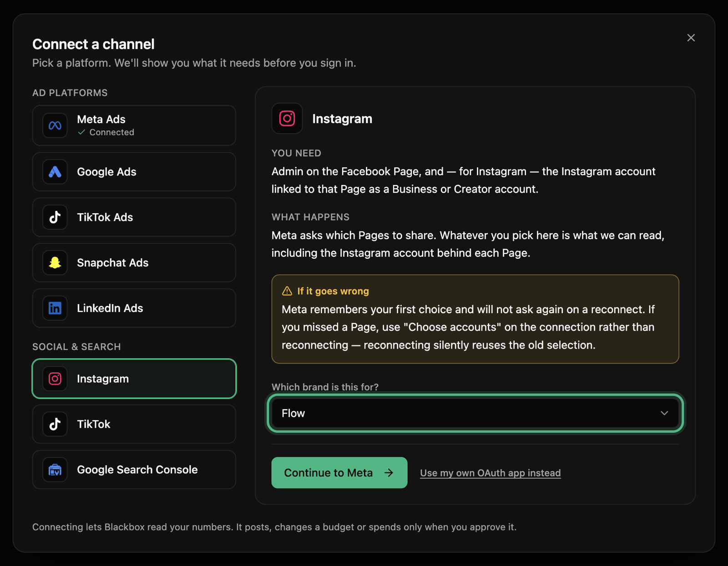This screenshot has height=566, width=728.
Task: Click the Google Search Console icon
Action: click(x=55, y=470)
